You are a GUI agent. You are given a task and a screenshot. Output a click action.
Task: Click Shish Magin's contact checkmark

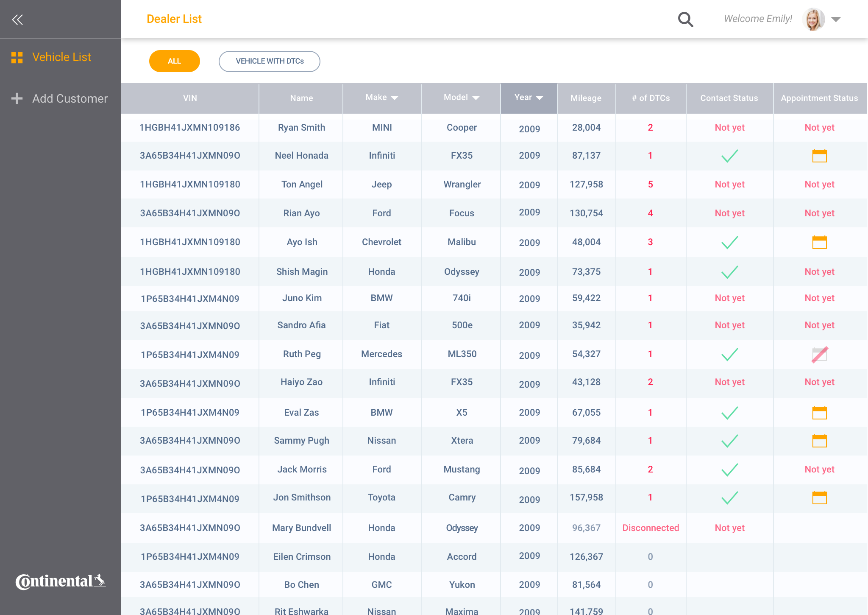(729, 272)
